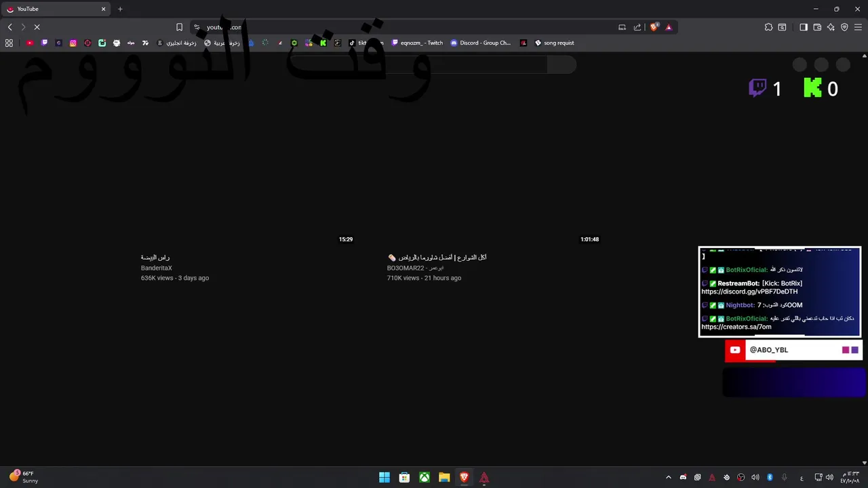Open the taskbar clock and date
The width and height of the screenshot is (868, 488).
click(850, 477)
